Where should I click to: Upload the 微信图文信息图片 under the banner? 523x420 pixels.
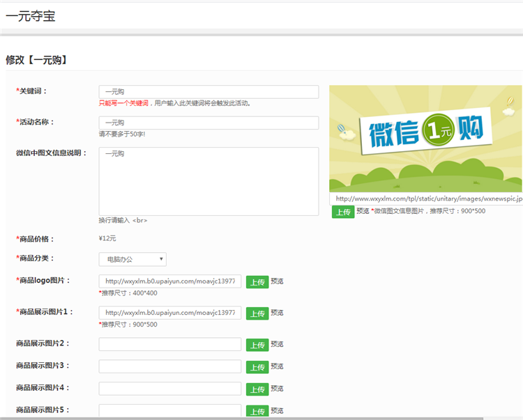pos(343,212)
